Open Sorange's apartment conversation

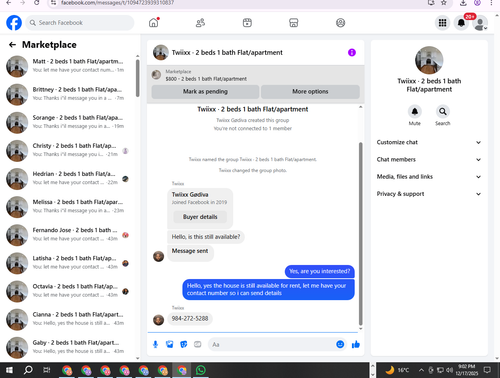(68, 122)
